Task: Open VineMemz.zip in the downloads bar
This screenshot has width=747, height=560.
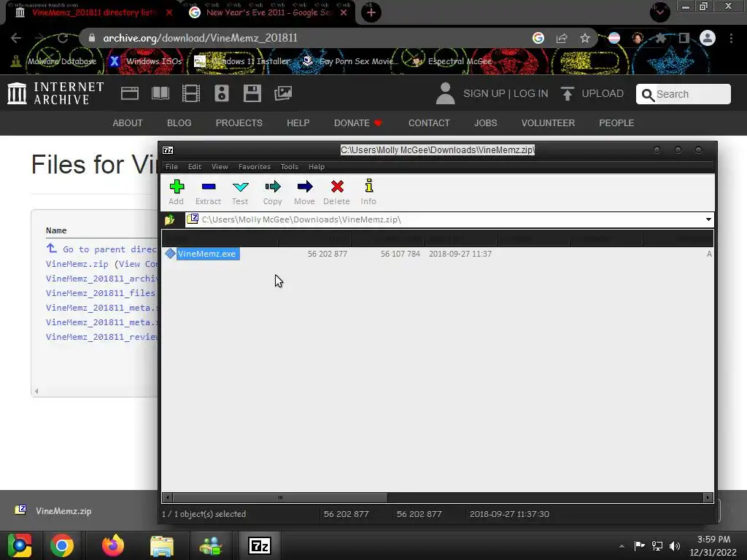Action: [53, 511]
